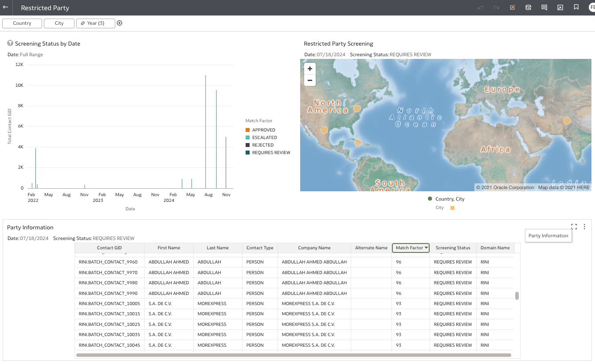Image resolution: width=595 pixels, height=364 pixels.
Task: Open the notes comment icon
Action: point(544,8)
